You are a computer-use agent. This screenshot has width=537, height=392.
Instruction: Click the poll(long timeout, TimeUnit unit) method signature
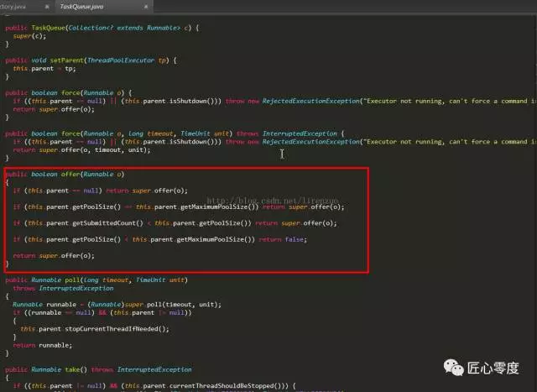click(x=96, y=280)
